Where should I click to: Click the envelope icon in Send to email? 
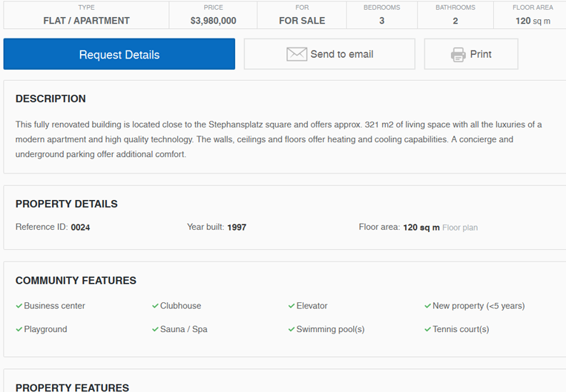click(x=297, y=54)
